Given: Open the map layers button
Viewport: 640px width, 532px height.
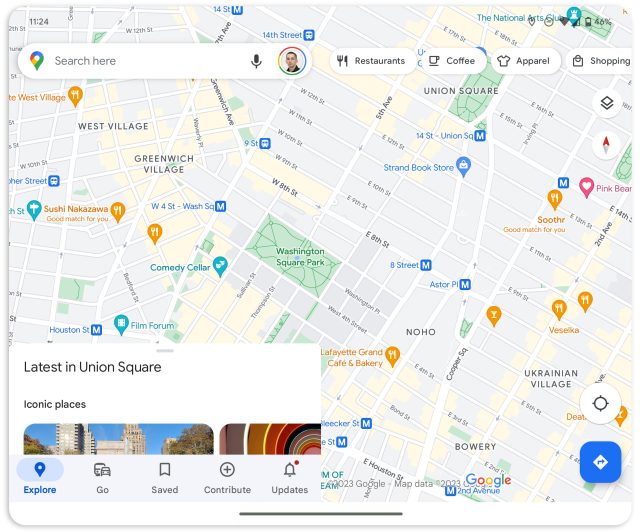Looking at the screenshot, I should 607,103.
